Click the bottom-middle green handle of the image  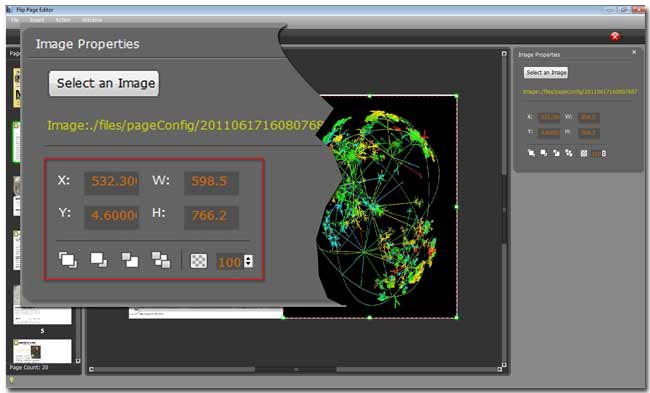pyautogui.click(x=370, y=318)
